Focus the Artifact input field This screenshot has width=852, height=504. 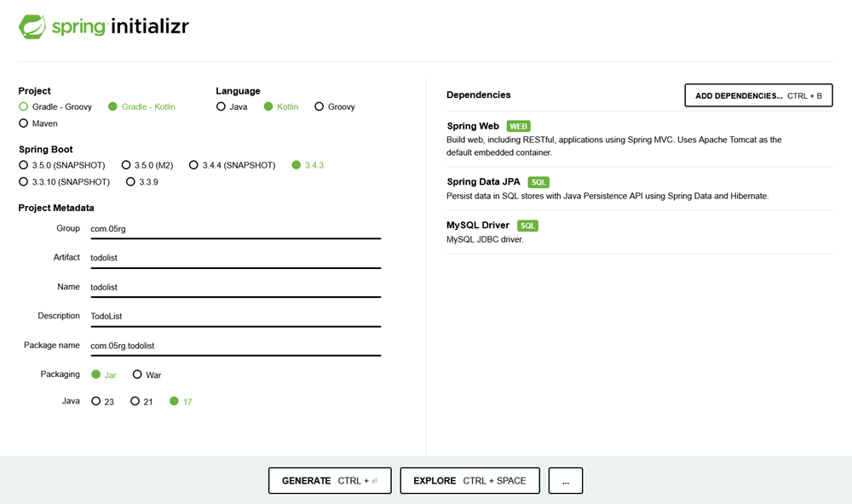pos(236,258)
